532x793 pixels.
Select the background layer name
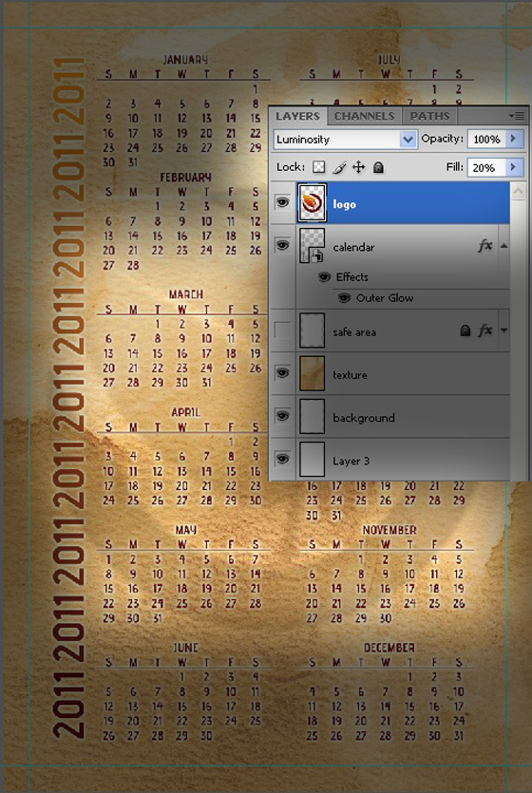364,418
